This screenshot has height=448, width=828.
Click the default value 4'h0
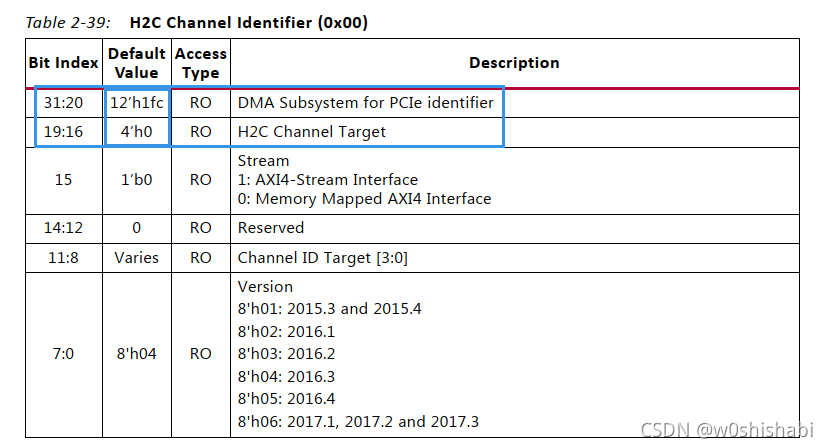pos(137,132)
